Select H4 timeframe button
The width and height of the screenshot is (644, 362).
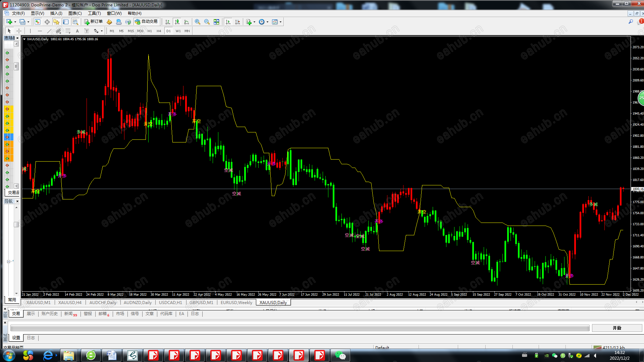click(159, 31)
